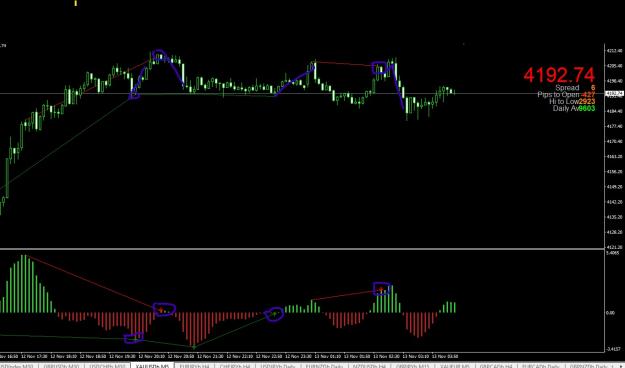Select the active XAUUSD M5 chart tab
The image size is (625, 368).
pyautogui.click(x=152, y=365)
